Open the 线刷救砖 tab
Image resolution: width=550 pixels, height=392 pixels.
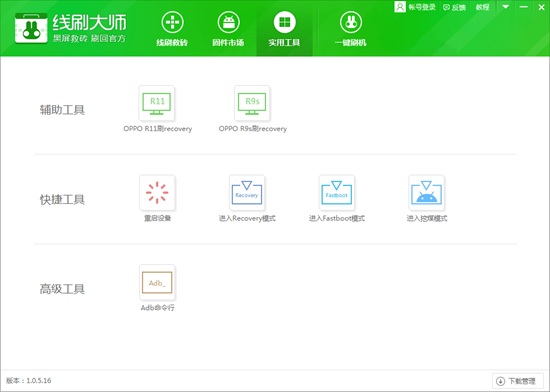[172, 29]
